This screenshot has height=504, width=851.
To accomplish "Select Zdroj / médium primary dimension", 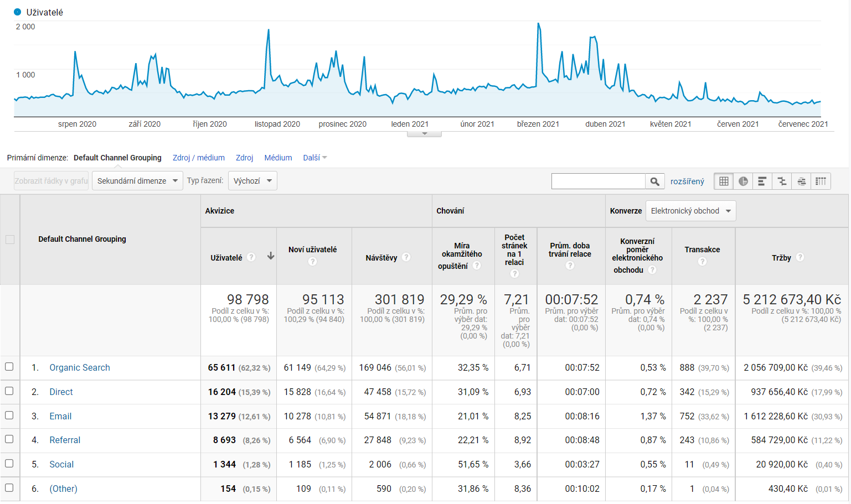I will click(x=199, y=158).
